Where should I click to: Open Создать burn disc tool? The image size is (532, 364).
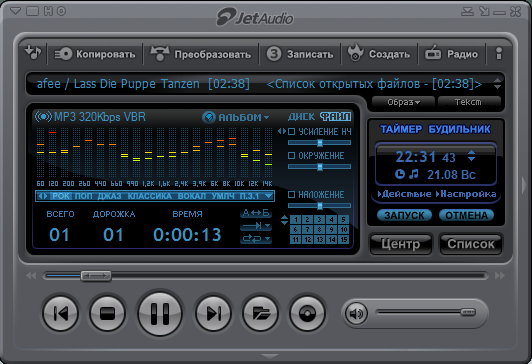coord(379,54)
